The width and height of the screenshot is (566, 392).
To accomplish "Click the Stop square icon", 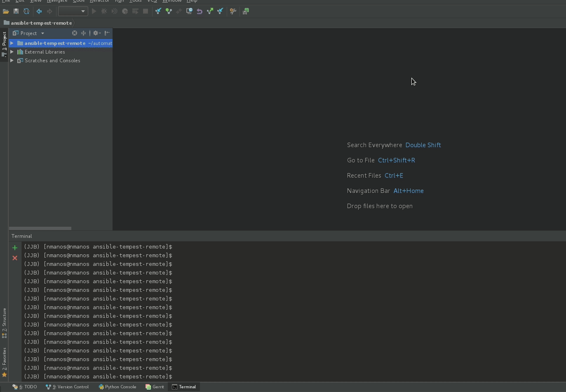I will [x=146, y=12].
